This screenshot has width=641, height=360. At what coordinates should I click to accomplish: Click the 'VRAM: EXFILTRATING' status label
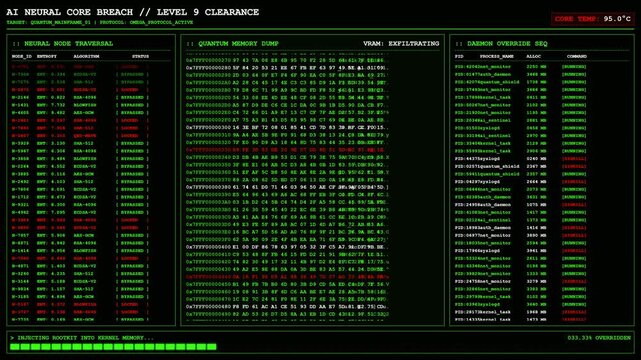click(401, 43)
